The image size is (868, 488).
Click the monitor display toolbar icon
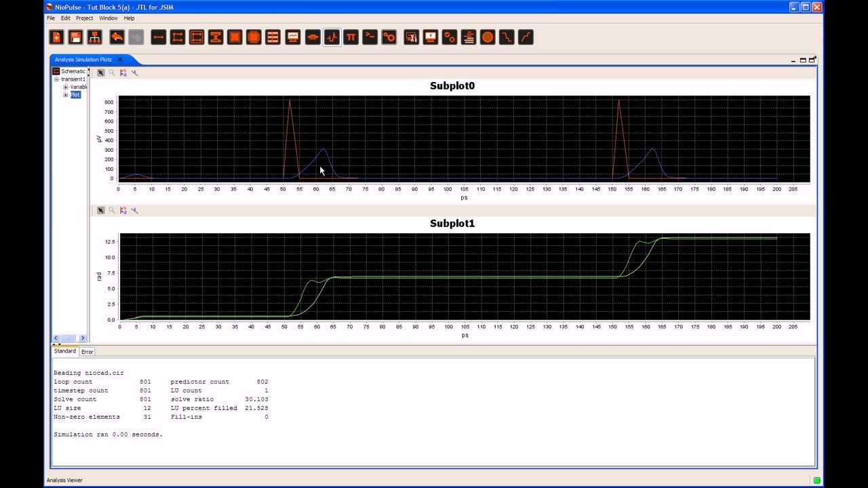pos(431,37)
